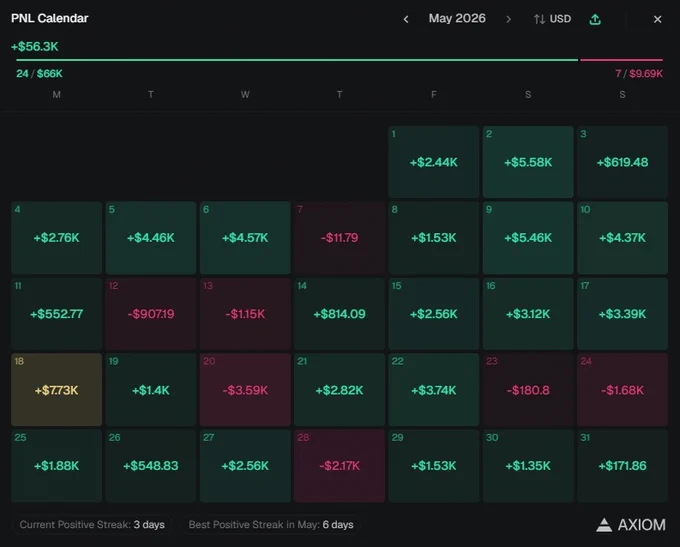Click Best Positive Streak in May badge
This screenshot has height=547, width=680.
click(271, 524)
